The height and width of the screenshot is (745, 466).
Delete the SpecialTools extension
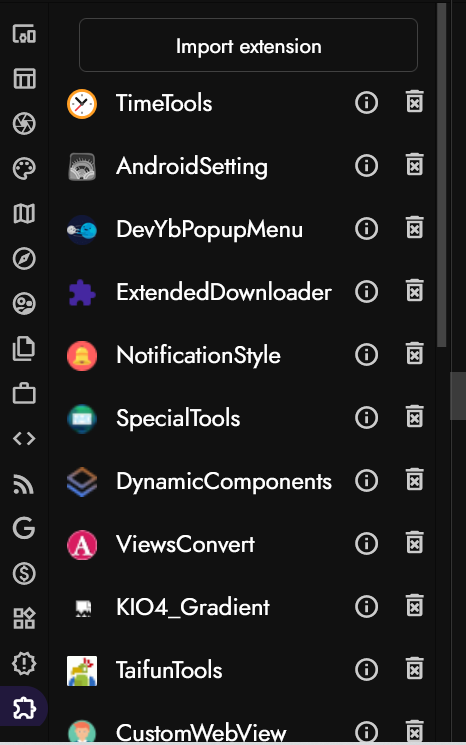415,417
